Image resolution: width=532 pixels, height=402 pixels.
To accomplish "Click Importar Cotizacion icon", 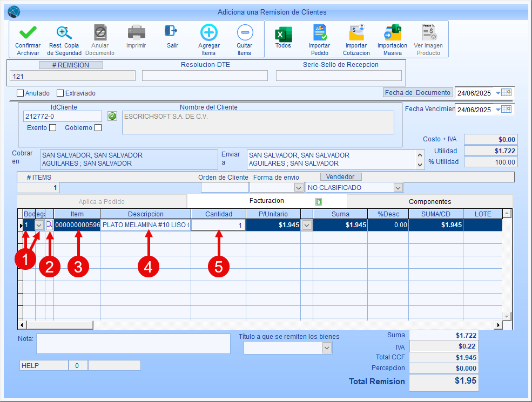I will pyautogui.click(x=356, y=33).
